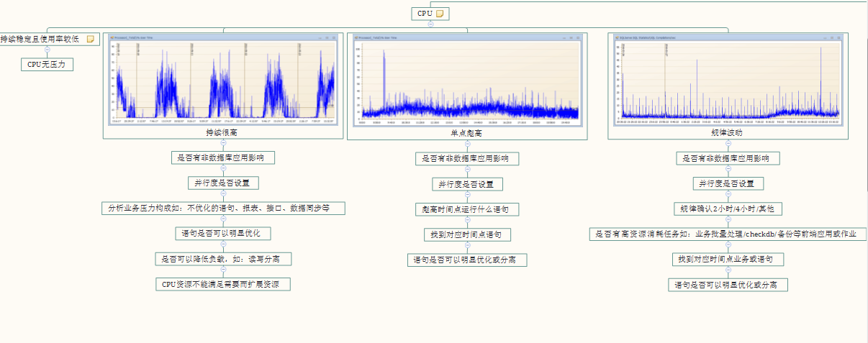Select the 找到对应时间点语句 node
Viewport: 868px width, 343px height.
click(467, 234)
